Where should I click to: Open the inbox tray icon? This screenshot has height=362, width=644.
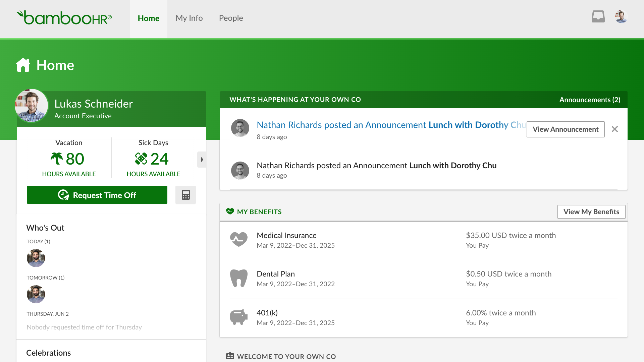point(598,17)
